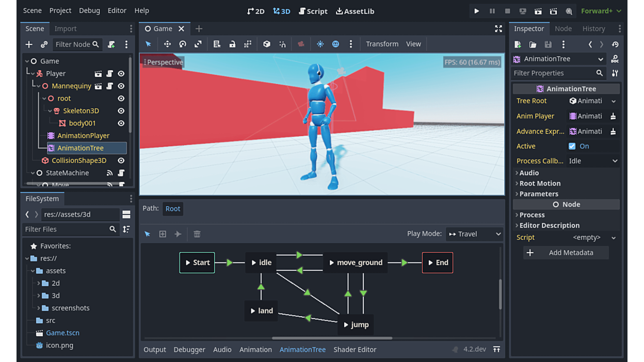Click the move_ground state node
This screenshot has height=362, width=644.
(356, 262)
